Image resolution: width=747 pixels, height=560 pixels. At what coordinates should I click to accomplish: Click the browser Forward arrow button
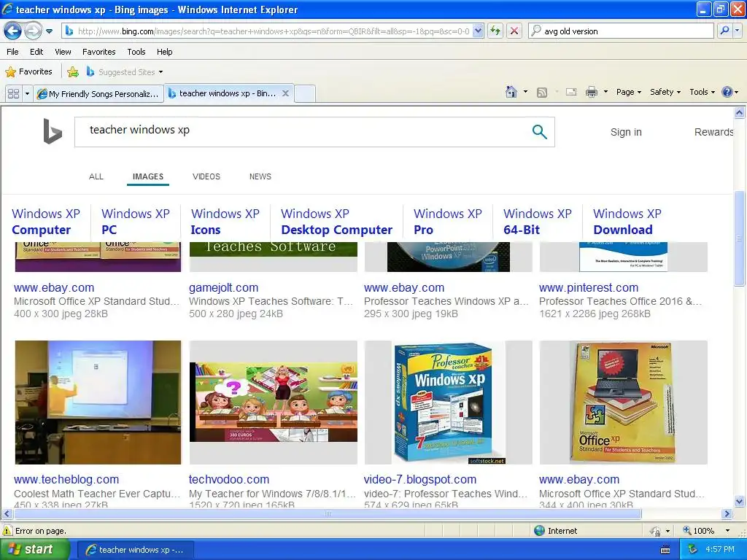click(33, 31)
